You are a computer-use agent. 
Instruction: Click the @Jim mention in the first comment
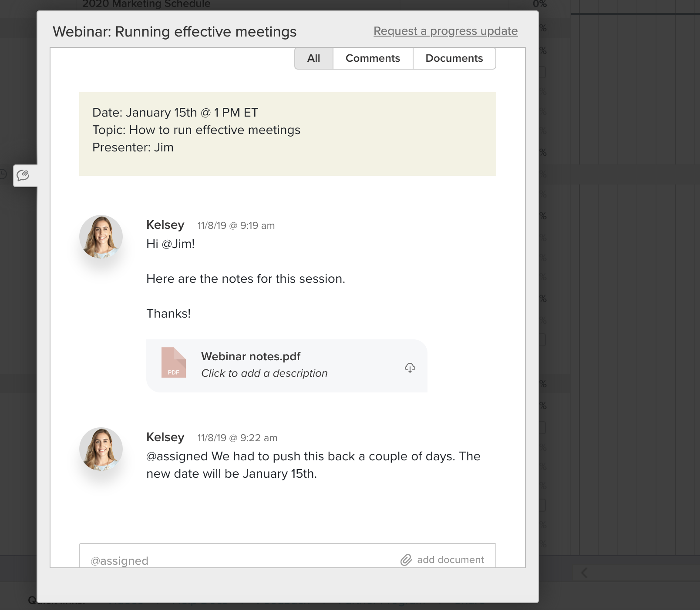tap(178, 244)
